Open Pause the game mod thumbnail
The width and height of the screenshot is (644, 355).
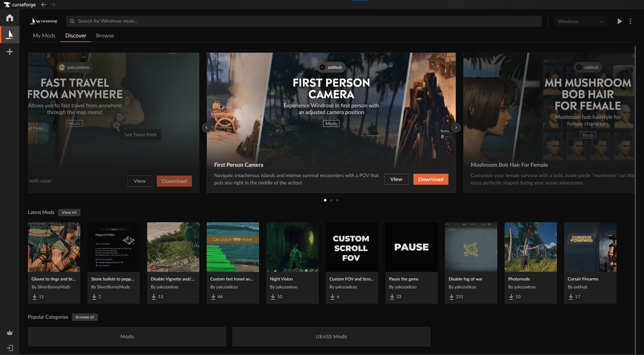pos(412,247)
